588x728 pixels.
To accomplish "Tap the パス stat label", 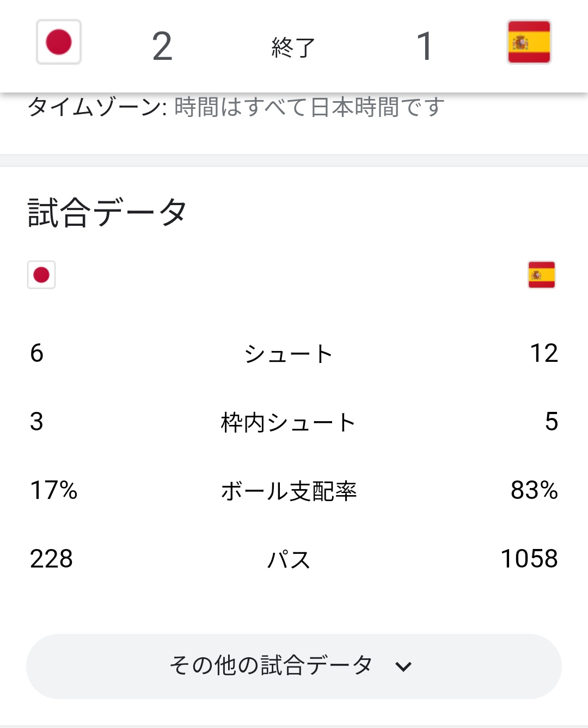I will click(289, 560).
